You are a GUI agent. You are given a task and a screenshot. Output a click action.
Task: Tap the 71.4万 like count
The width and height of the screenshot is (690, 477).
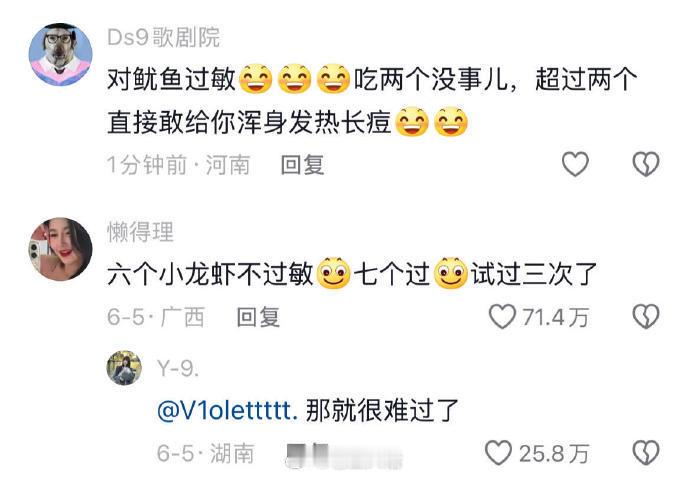click(x=555, y=317)
